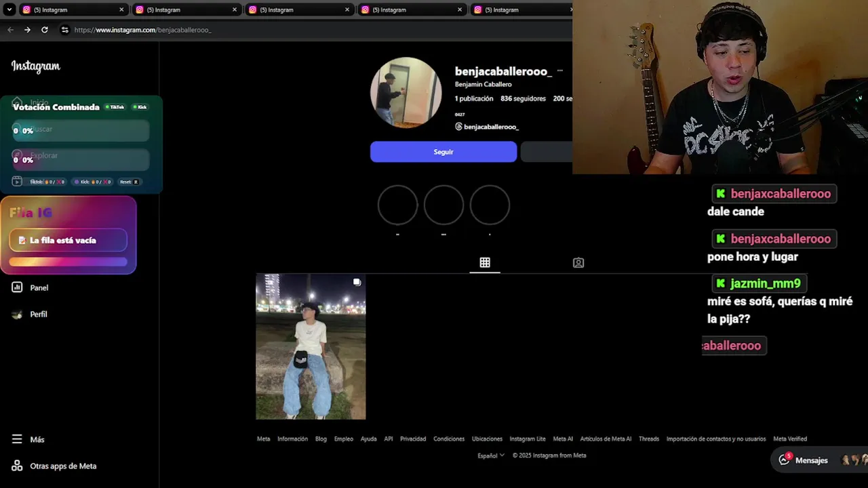Click the avatar pair beside Mensajes
Image resolution: width=868 pixels, height=488 pixels.
pos(854,460)
